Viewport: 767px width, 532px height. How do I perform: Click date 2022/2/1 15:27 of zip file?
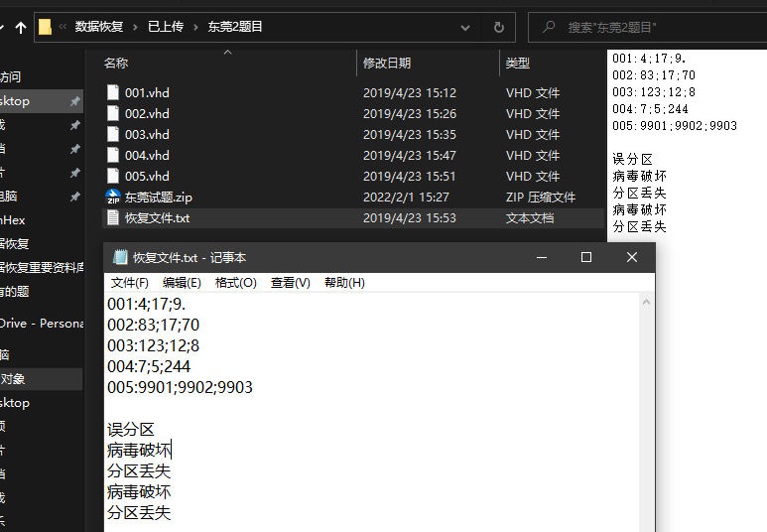click(x=406, y=198)
